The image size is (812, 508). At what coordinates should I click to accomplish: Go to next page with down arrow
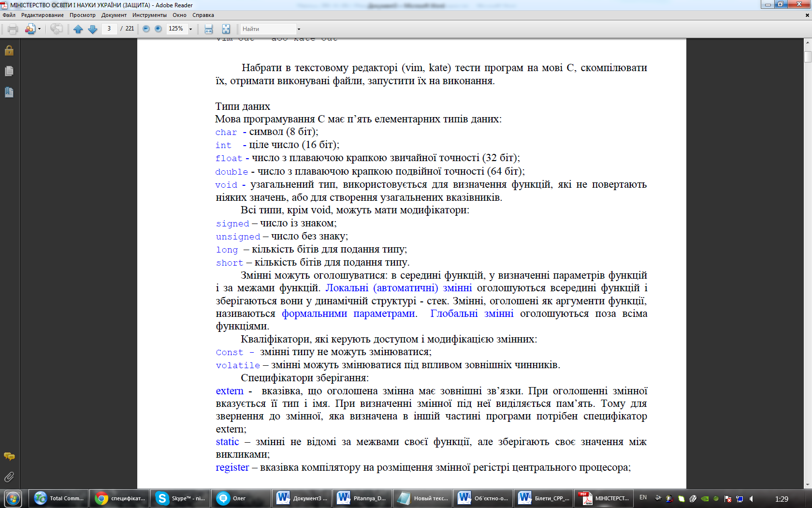pyautogui.click(x=93, y=29)
